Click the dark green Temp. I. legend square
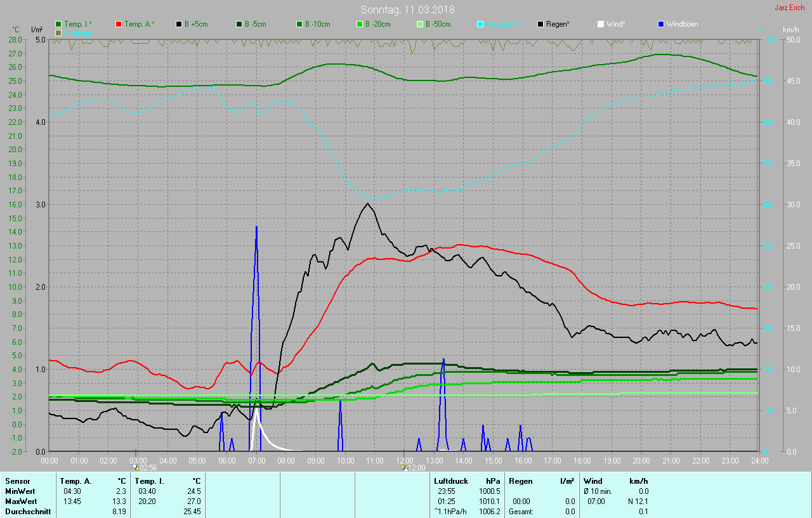This screenshot has width=812, height=518. pyautogui.click(x=58, y=24)
